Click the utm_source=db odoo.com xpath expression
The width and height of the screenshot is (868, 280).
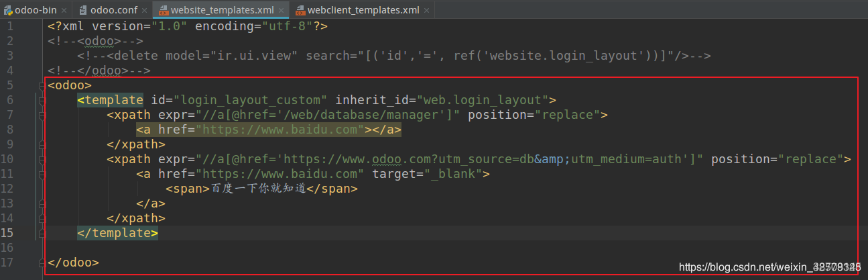450,159
